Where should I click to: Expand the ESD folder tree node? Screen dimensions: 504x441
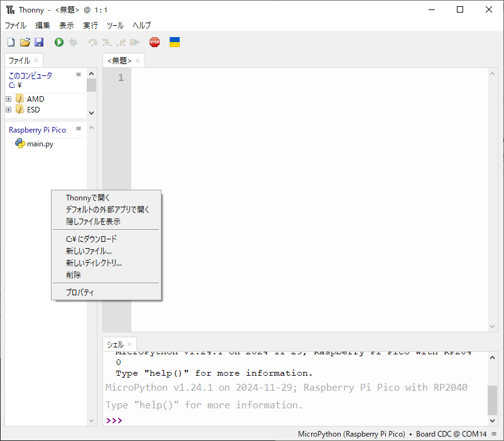[9, 109]
